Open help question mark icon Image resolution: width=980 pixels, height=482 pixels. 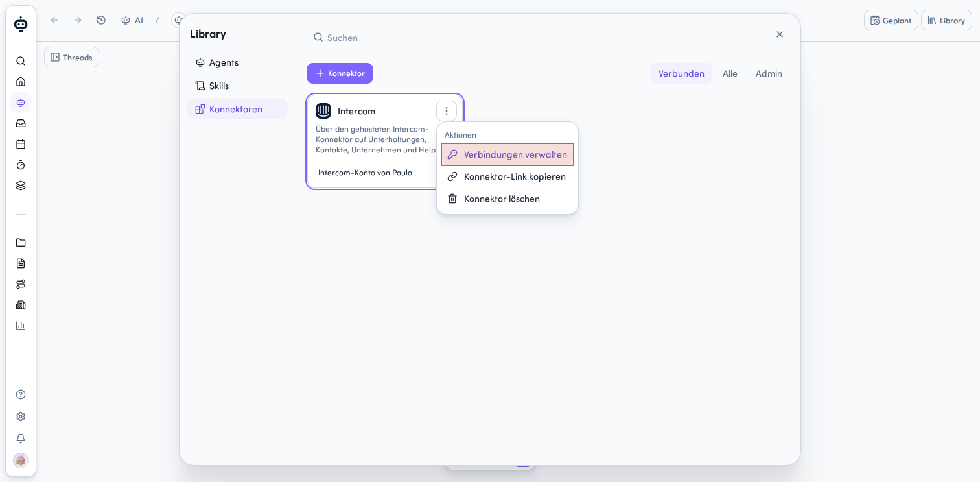21,394
